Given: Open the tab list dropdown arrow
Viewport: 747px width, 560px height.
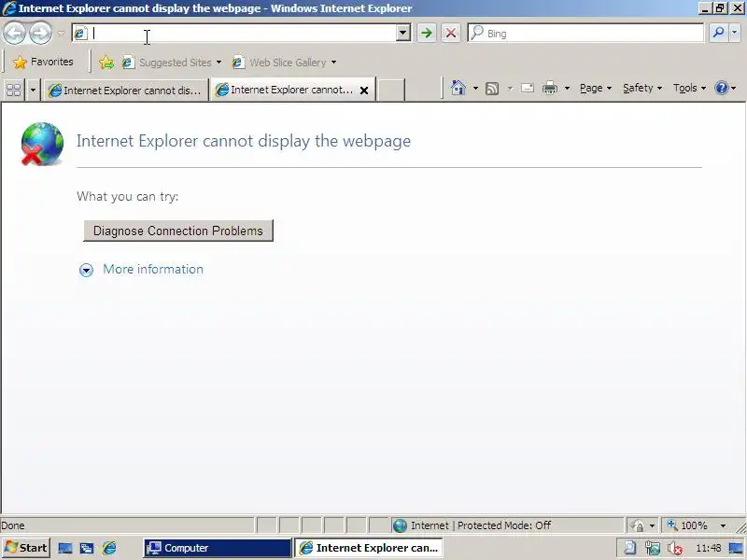Looking at the screenshot, I should tap(33, 90).
